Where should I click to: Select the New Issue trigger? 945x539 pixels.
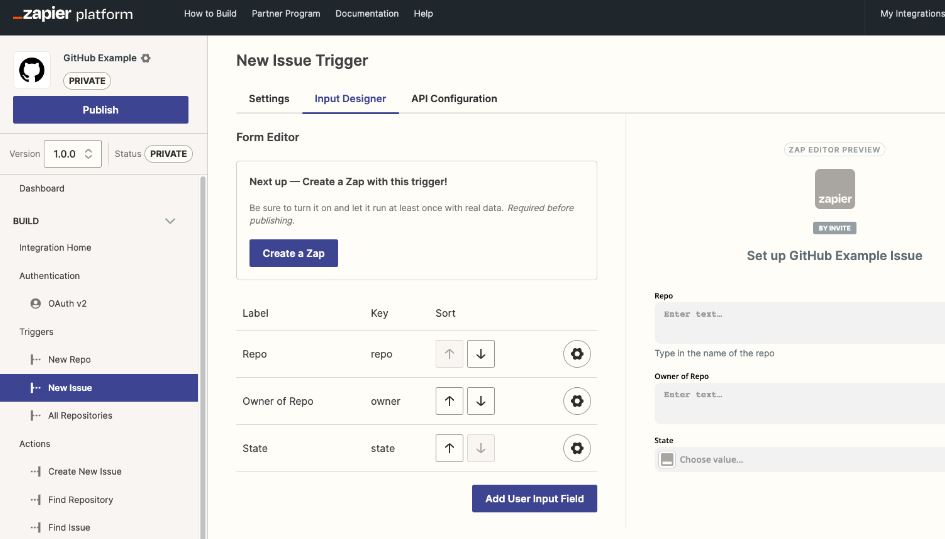tap(99, 388)
